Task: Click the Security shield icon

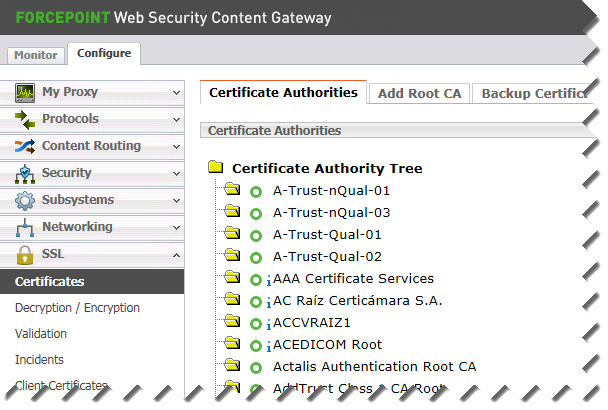Action: pos(25,173)
